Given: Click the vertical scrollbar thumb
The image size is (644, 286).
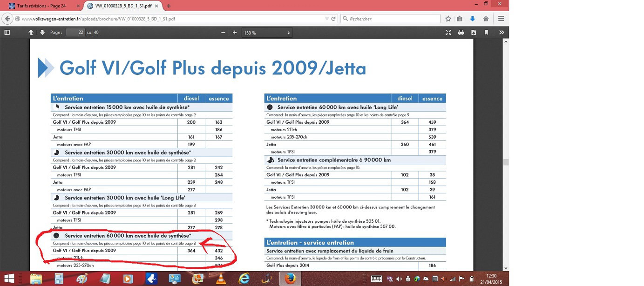Looking at the screenshot, I should (x=506, y=162).
